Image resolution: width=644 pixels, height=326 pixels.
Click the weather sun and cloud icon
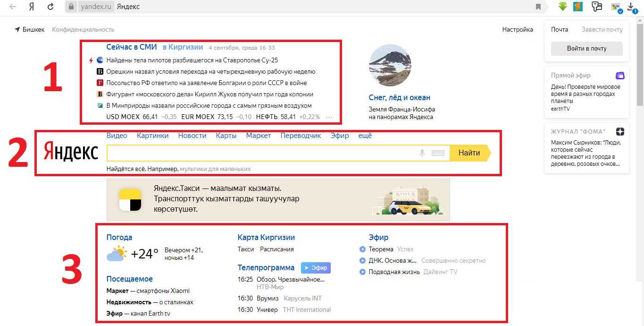tap(117, 254)
